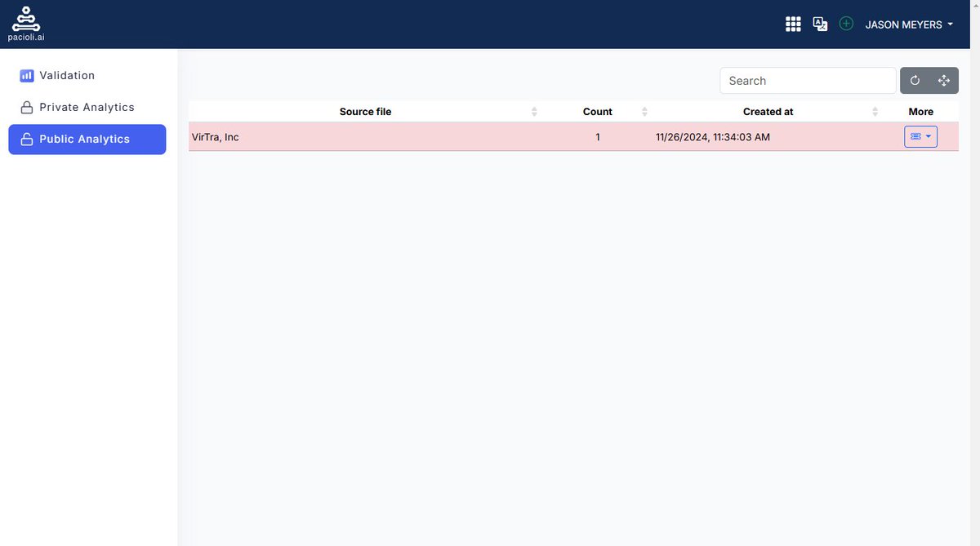Image resolution: width=980 pixels, height=546 pixels.
Task: Click the green plus add icon
Action: (x=846, y=24)
